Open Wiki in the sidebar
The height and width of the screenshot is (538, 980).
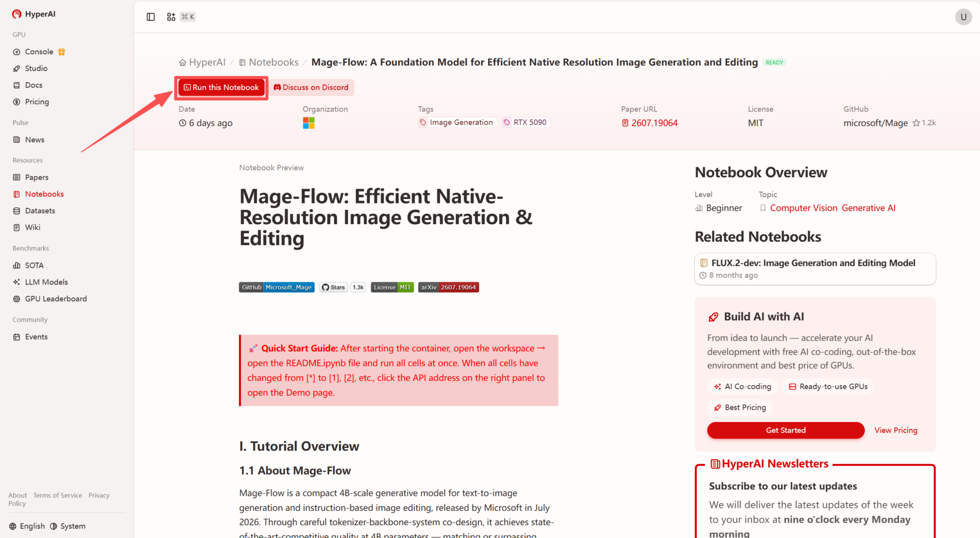[33, 228]
